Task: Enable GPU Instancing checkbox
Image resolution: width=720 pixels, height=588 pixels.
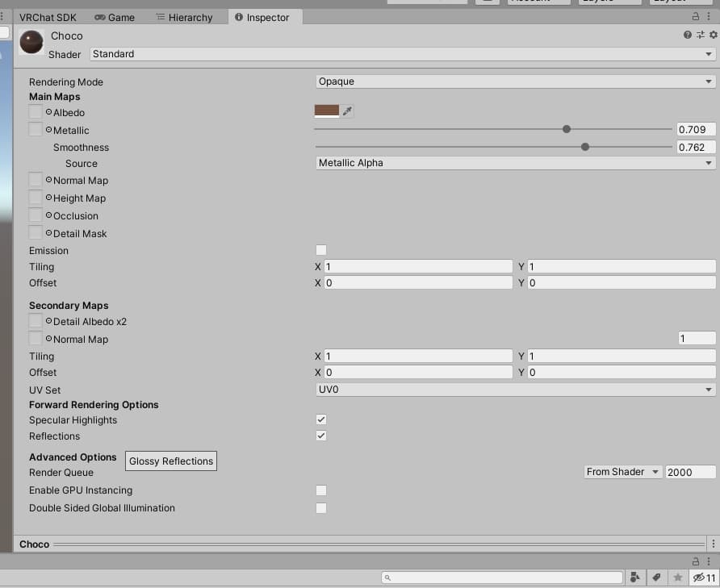Action: 321,490
